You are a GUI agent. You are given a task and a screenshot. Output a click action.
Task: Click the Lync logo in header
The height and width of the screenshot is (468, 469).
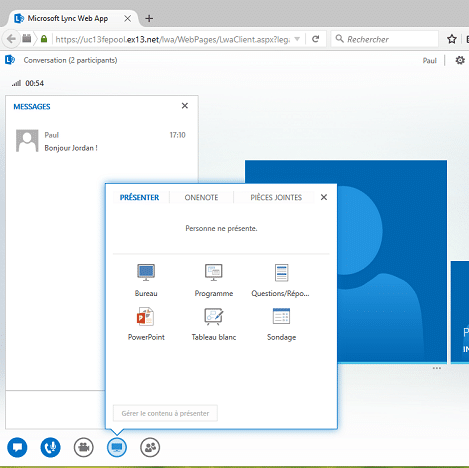click(10, 60)
